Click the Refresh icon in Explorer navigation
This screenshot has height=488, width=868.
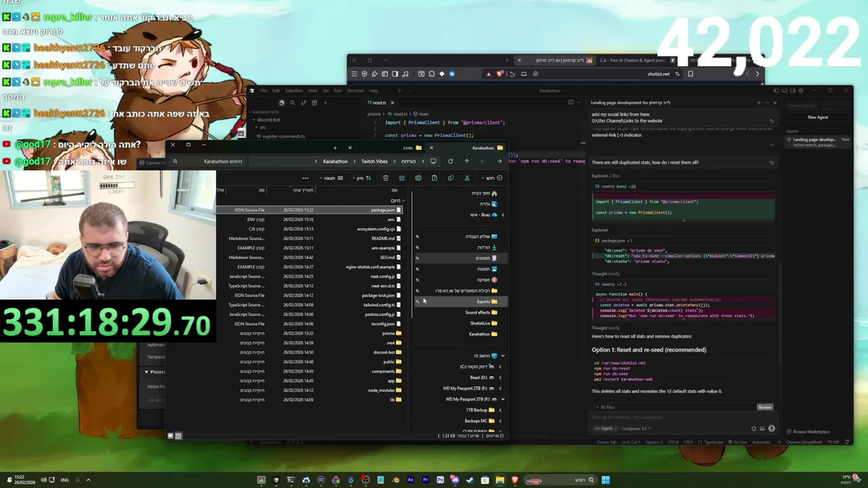tap(450, 161)
